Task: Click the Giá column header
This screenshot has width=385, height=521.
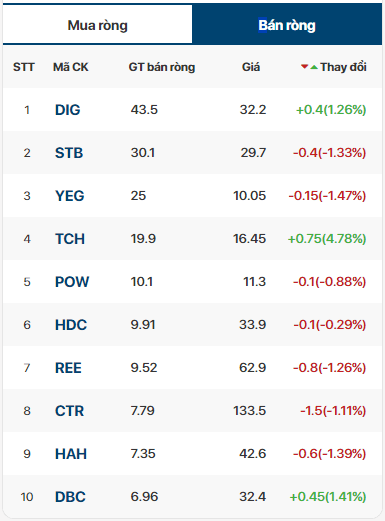Action: tap(251, 67)
